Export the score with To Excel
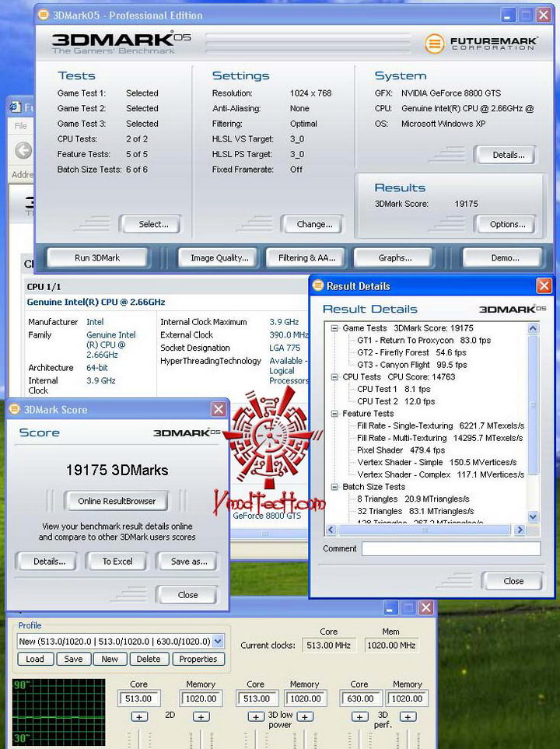560x749 pixels. [x=117, y=562]
